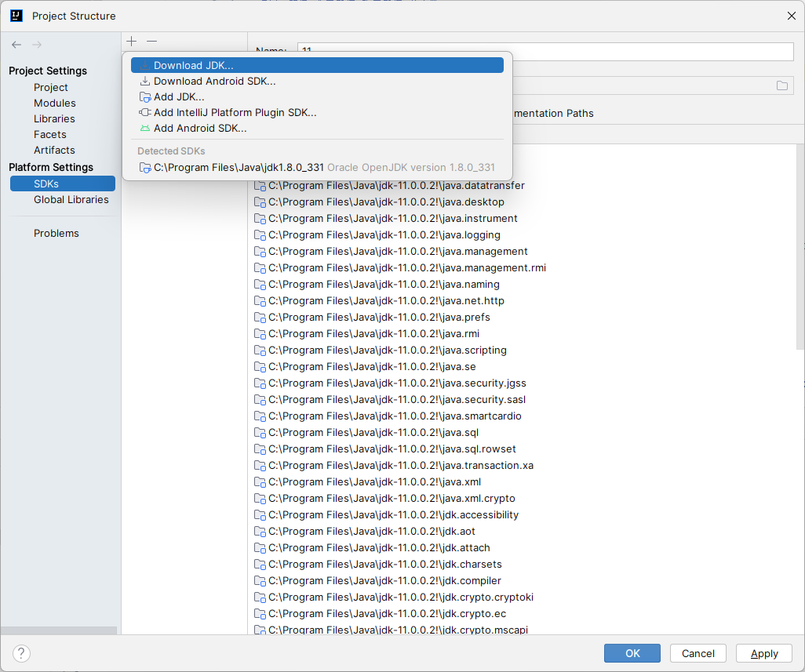Select the java.net.http classpath entry
Image resolution: width=805 pixels, height=672 pixels.
(379, 300)
